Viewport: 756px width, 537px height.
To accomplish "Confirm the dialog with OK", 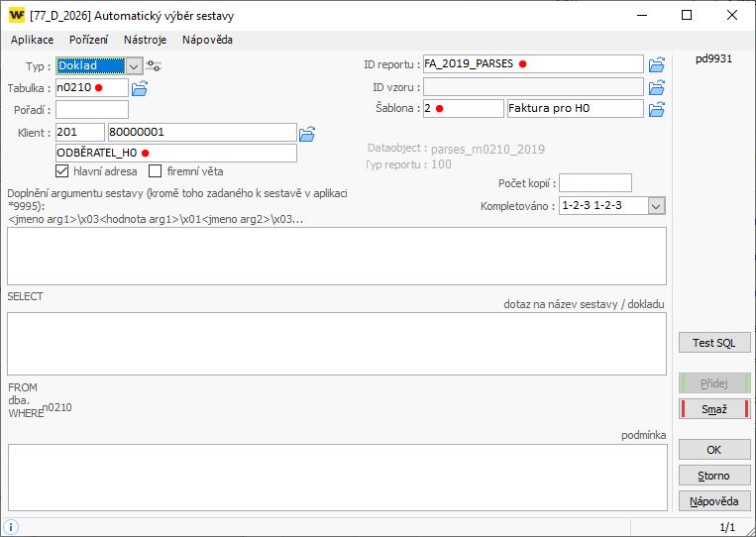I will (714, 450).
